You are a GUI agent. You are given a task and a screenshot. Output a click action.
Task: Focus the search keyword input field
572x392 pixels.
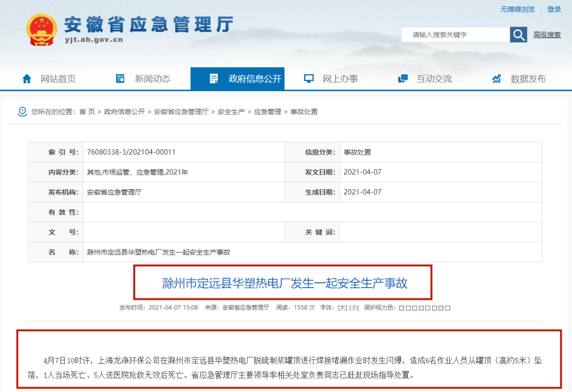click(455, 35)
